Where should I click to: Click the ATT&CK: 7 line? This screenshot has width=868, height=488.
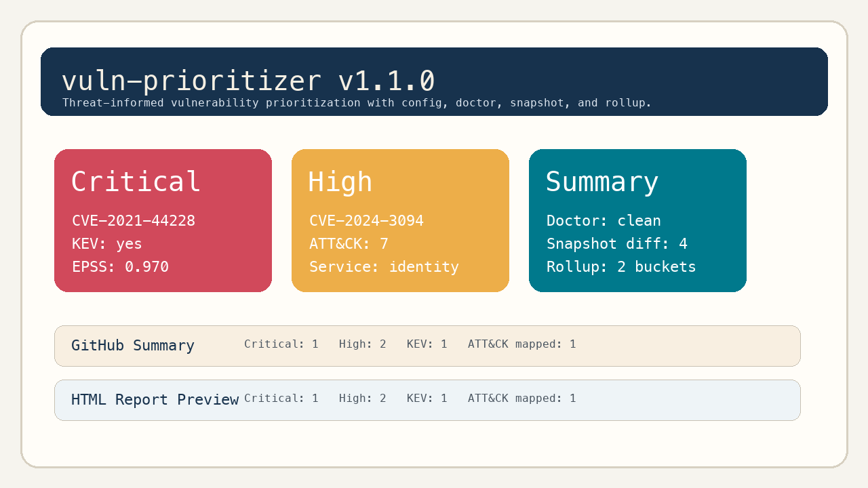coord(349,244)
